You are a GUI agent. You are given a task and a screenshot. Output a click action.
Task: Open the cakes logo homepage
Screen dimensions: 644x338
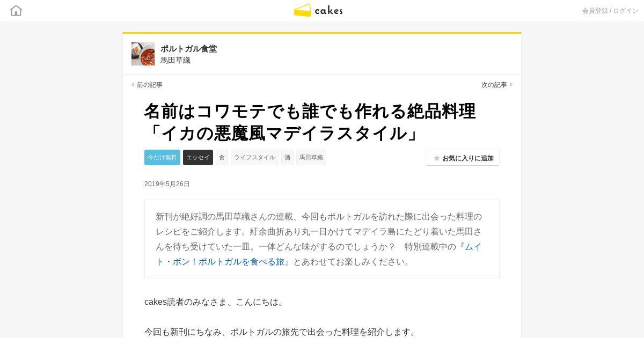point(318,10)
